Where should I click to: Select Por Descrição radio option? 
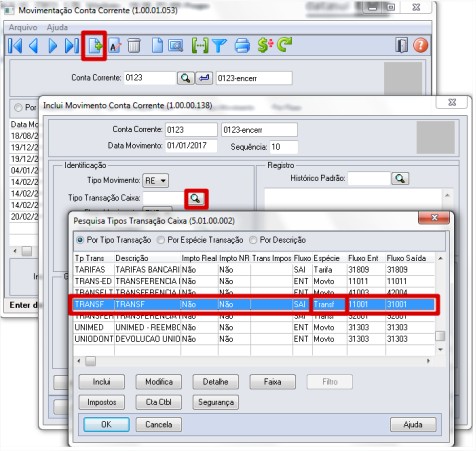point(253,240)
